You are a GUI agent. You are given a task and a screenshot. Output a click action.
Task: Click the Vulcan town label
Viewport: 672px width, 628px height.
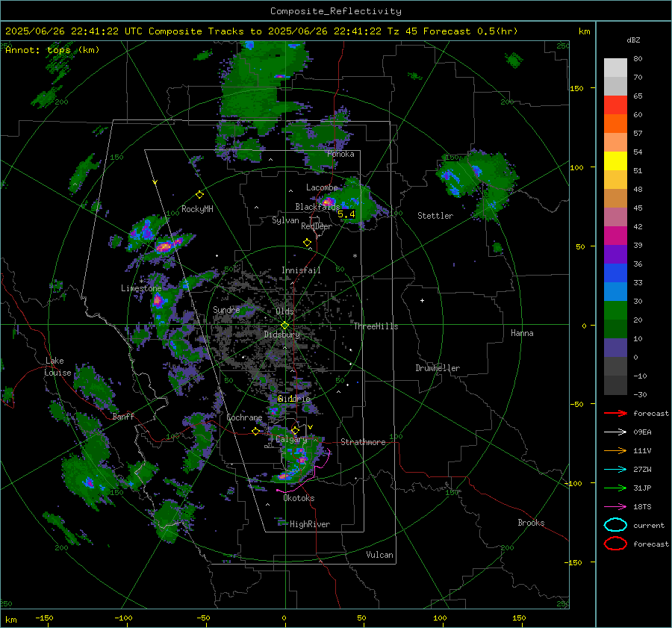click(x=379, y=555)
